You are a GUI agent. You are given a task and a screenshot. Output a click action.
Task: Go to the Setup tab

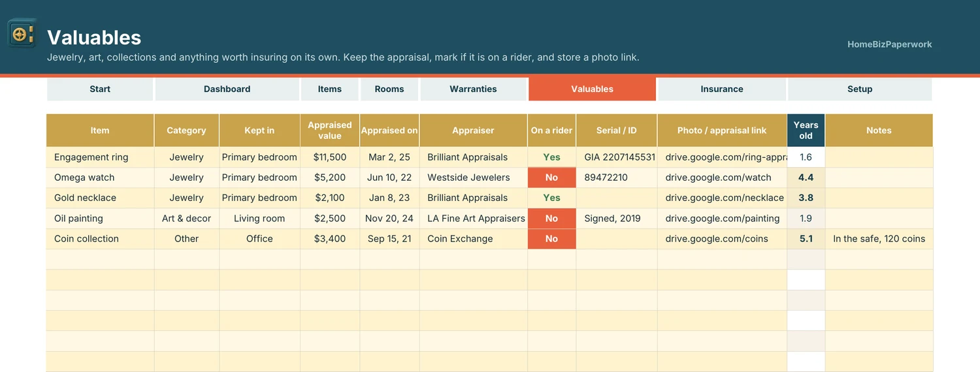pyautogui.click(x=860, y=89)
